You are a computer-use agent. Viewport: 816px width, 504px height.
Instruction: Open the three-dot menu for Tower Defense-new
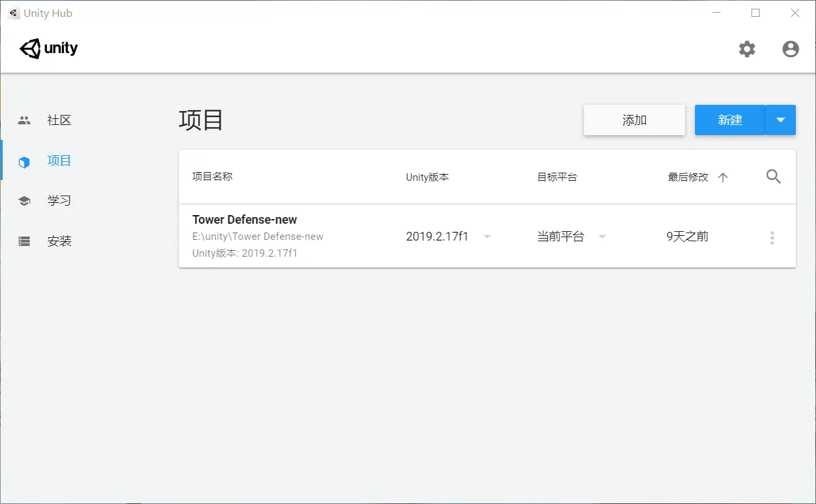point(772,237)
